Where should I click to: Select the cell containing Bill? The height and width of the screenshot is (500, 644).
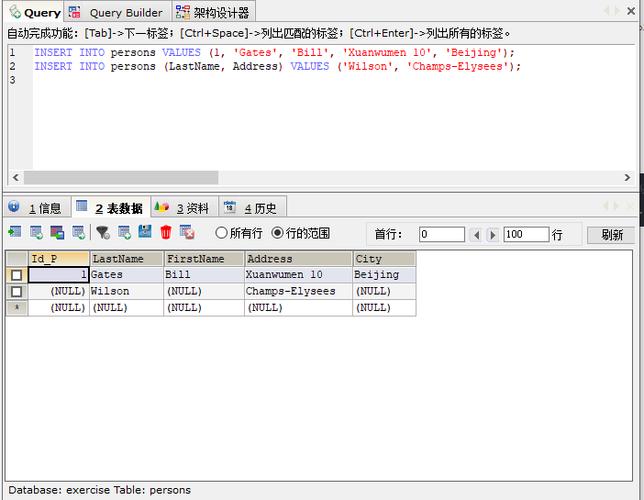click(x=204, y=275)
